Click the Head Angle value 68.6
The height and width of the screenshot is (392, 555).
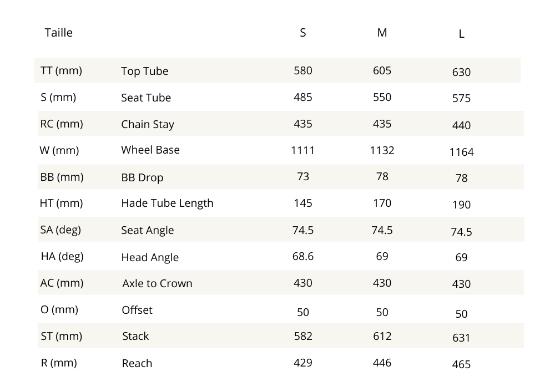pos(302,256)
